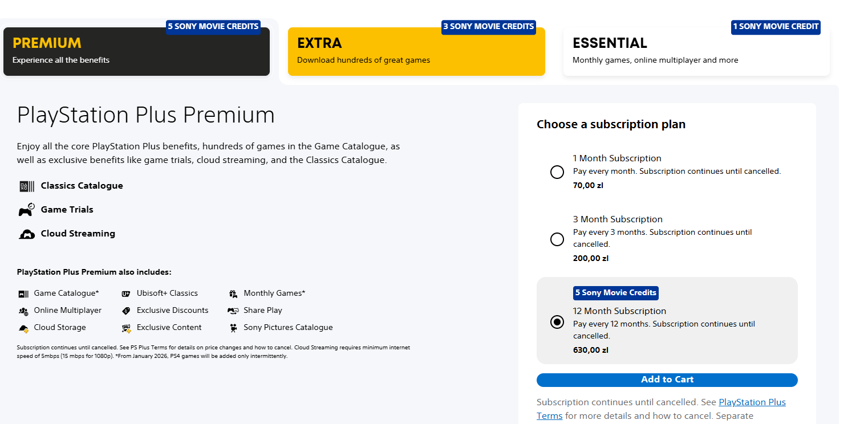This screenshot has height=424, width=868.
Task: Click the Classics Catalogue icon
Action: pos(27,186)
